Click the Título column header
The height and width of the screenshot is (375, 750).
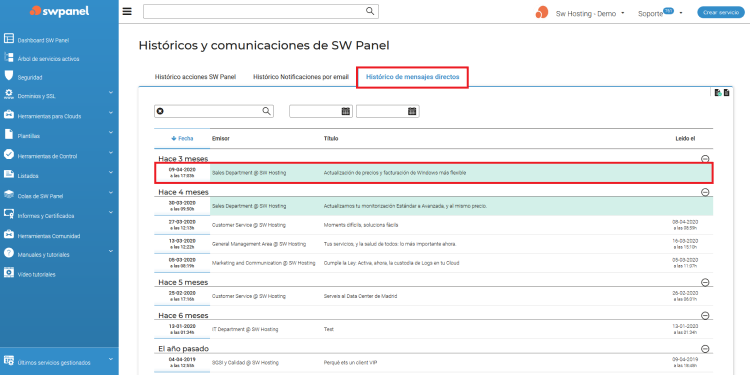pos(331,138)
